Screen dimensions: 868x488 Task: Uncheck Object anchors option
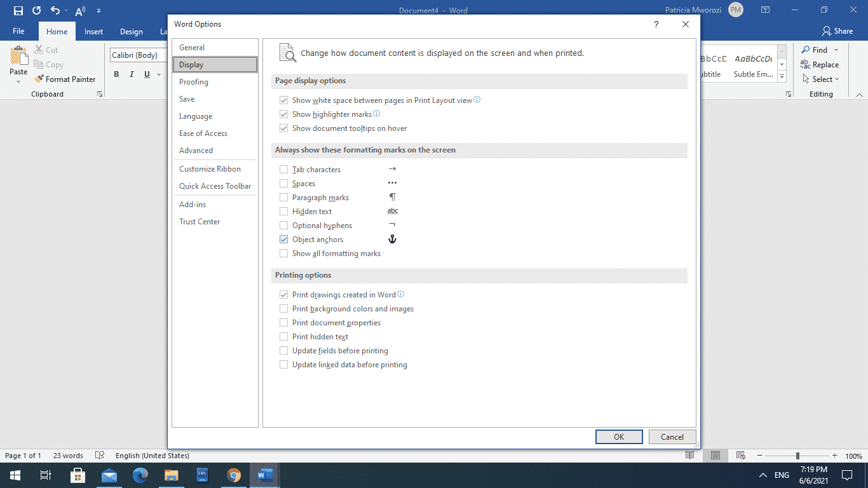pyautogui.click(x=283, y=239)
